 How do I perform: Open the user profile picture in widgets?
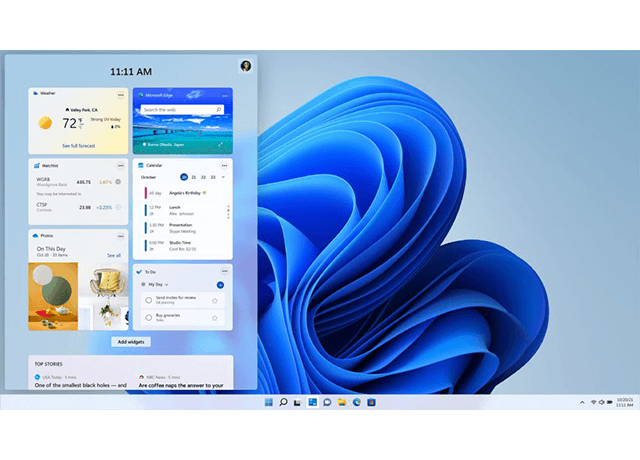(246, 66)
